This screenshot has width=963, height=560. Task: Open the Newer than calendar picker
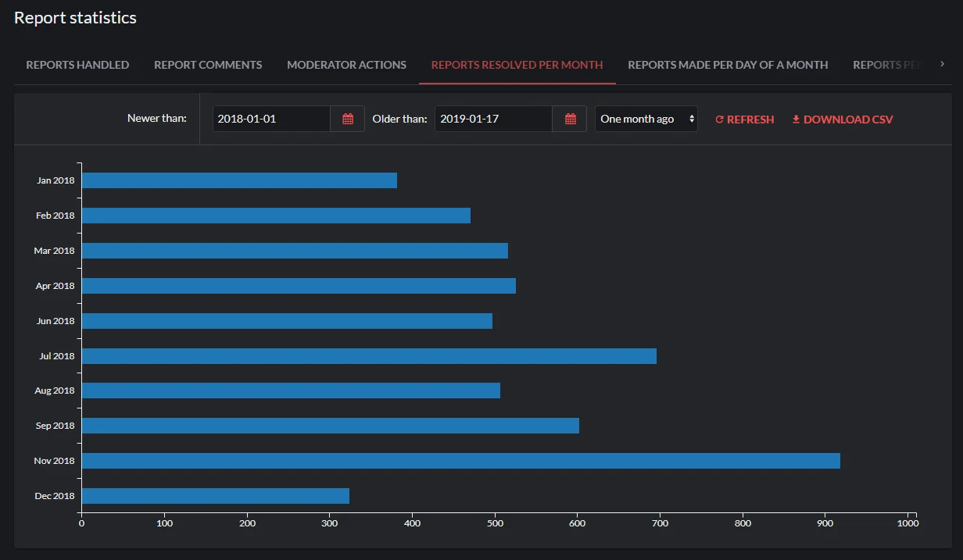point(348,119)
